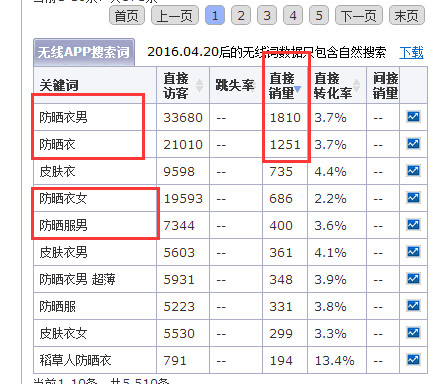The width and height of the screenshot is (440, 384).
Task: Select keyword 防晒服男
Action: pos(63,225)
